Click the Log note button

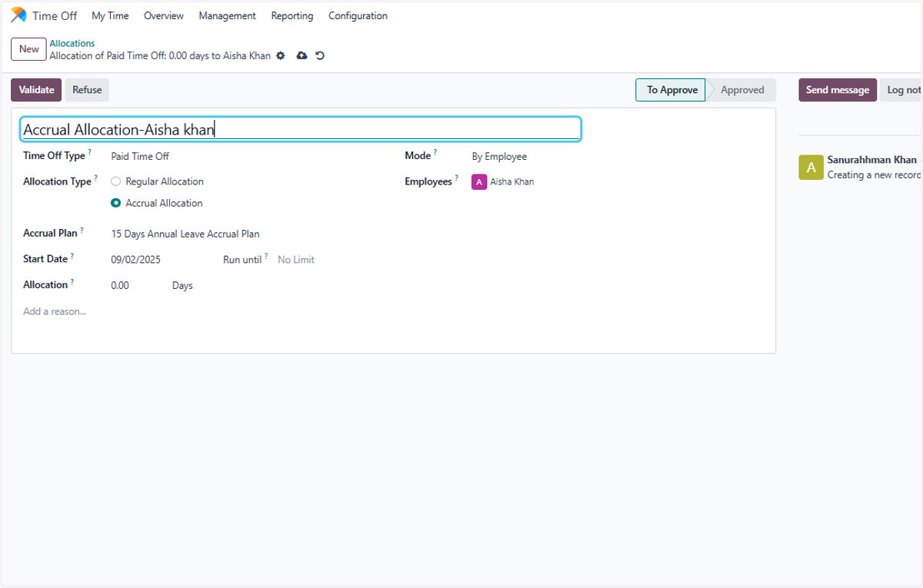(x=901, y=90)
